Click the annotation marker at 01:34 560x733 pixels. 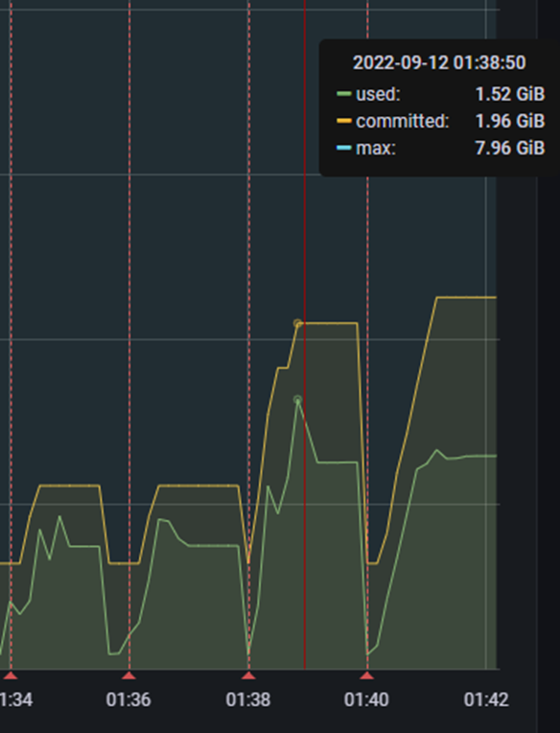tap(11, 675)
